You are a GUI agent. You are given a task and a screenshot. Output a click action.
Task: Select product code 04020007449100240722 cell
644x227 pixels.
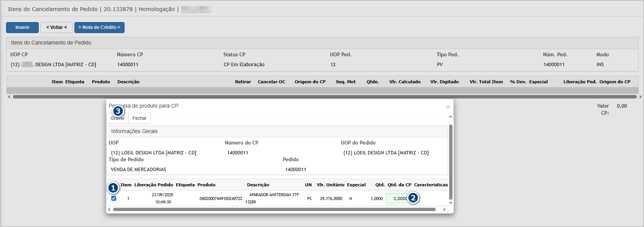click(x=221, y=198)
